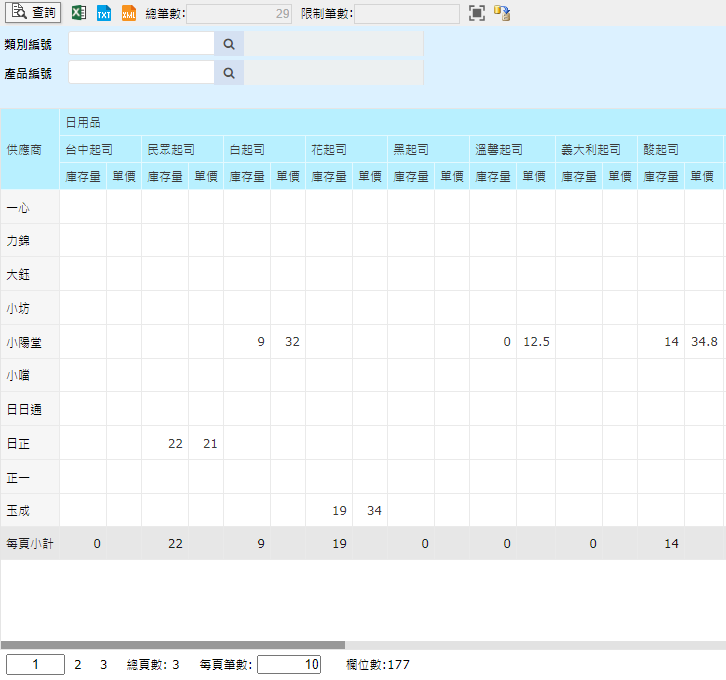Click the 查詢 query button
The height and width of the screenshot is (680, 726).
[x=33, y=12]
